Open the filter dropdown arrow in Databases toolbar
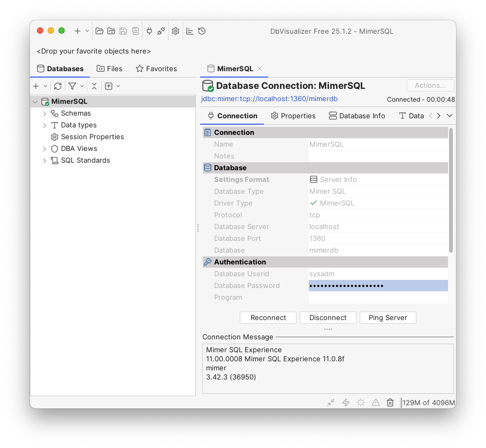Image resolution: width=486 pixels, height=448 pixels. [80, 86]
